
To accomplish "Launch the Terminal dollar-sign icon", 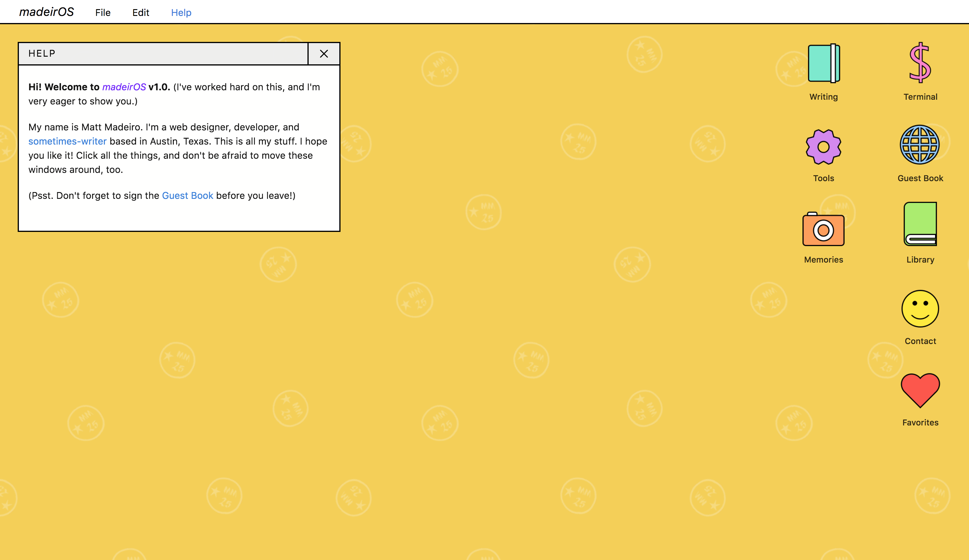I will (920, 63).
